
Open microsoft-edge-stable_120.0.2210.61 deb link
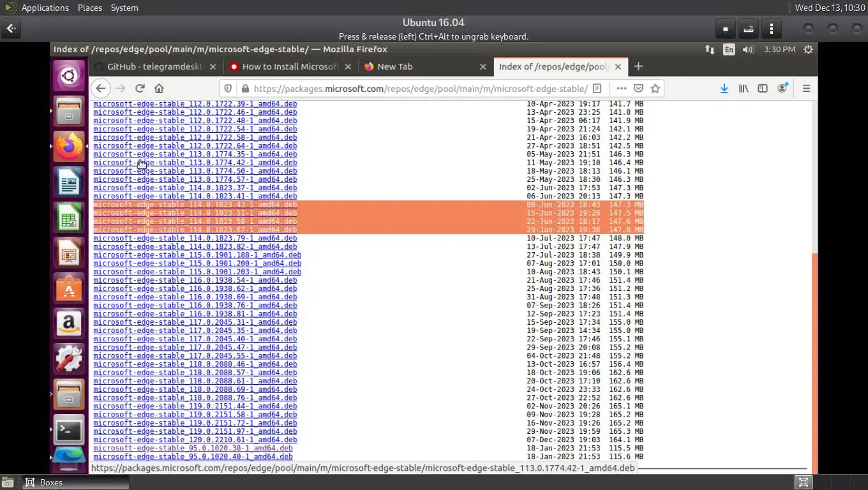pyautogui.click(x=195, y=440)
